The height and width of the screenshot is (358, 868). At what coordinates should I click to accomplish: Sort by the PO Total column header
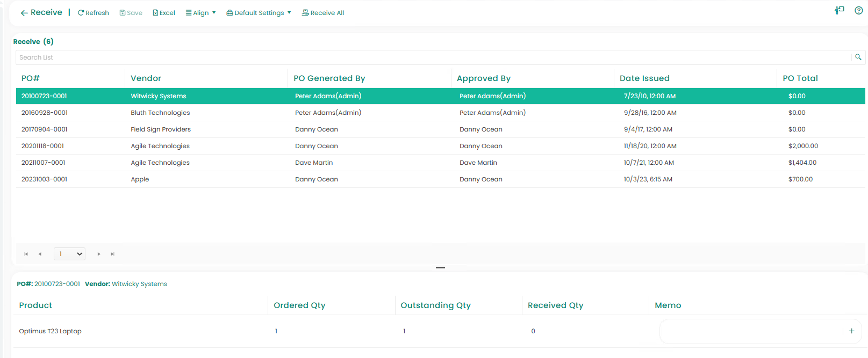click(x=800, y=78)
